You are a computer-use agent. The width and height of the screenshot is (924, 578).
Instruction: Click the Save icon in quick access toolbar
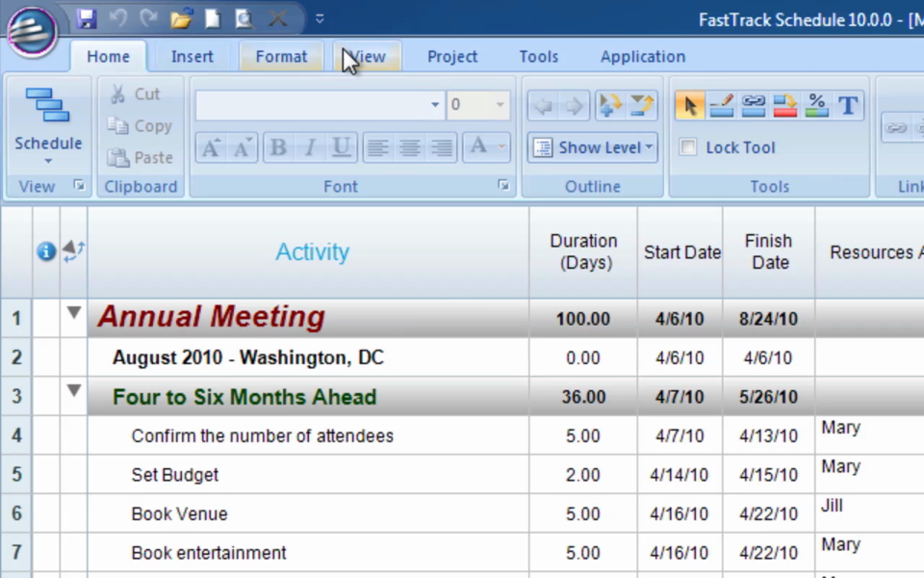87,19
